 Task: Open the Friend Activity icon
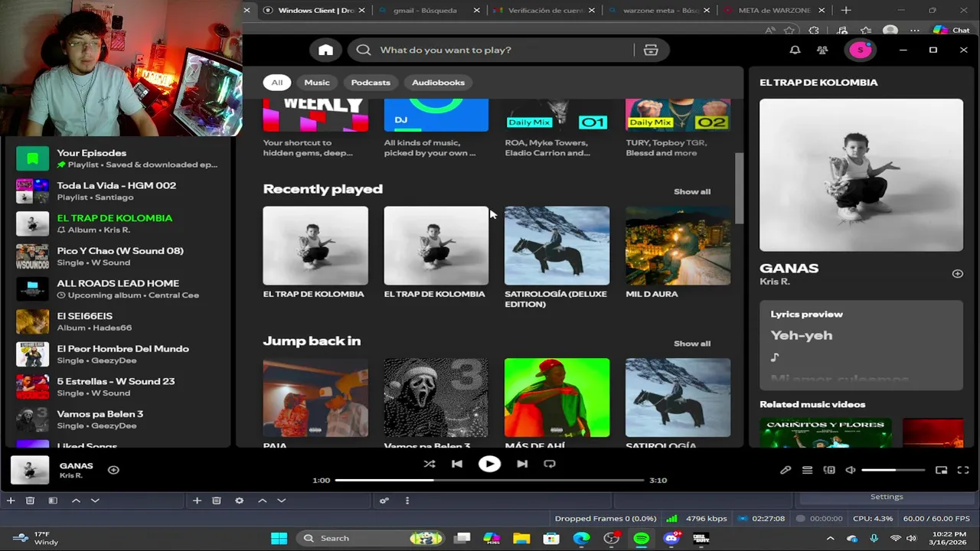click(x=822, y=50)
